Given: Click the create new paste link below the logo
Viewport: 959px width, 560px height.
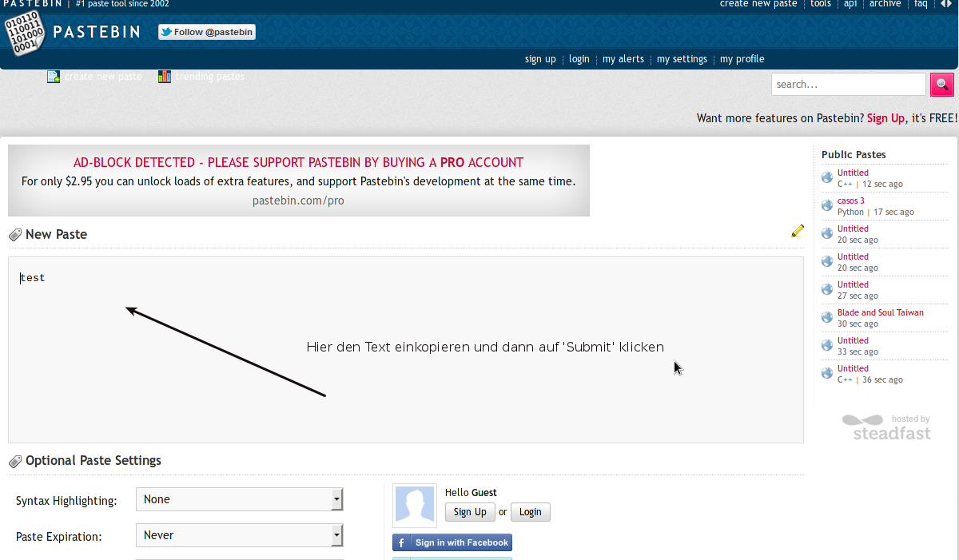Looking at the screenshot, I should (103, 77).
